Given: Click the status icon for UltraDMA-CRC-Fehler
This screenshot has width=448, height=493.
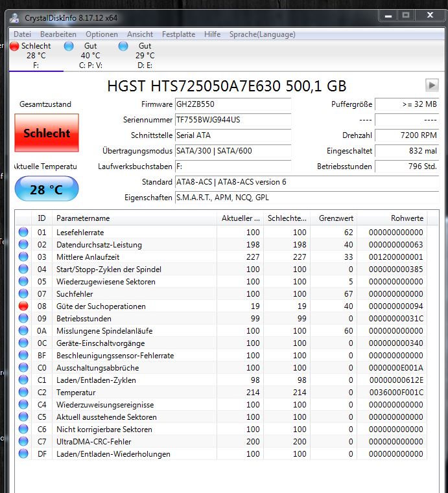Looking at the screenshot, I should coord(23,441).
